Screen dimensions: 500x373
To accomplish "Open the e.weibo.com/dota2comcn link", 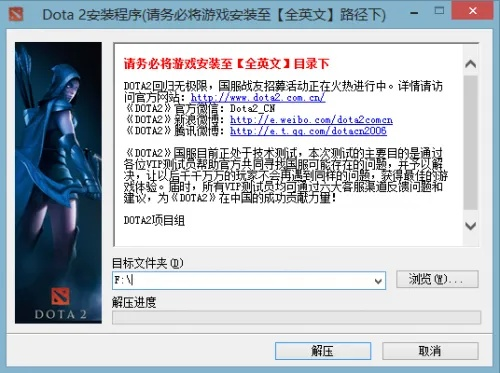I will [311, 120].
